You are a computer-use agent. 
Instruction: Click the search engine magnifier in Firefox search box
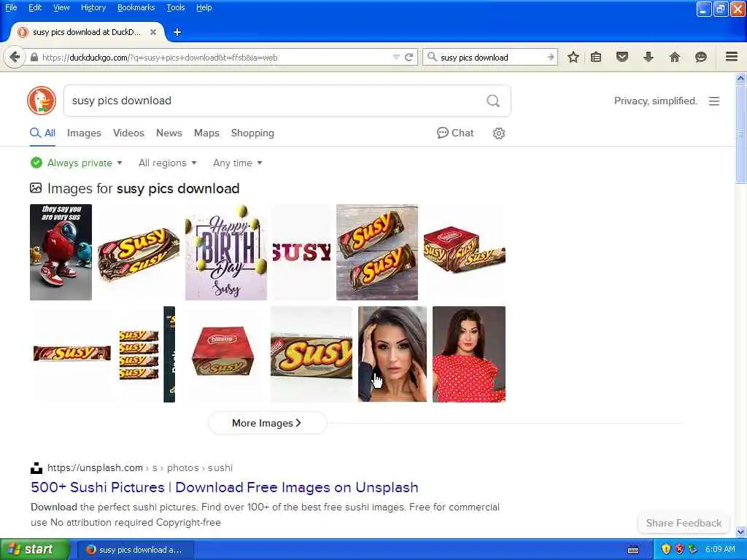[432, 57]
